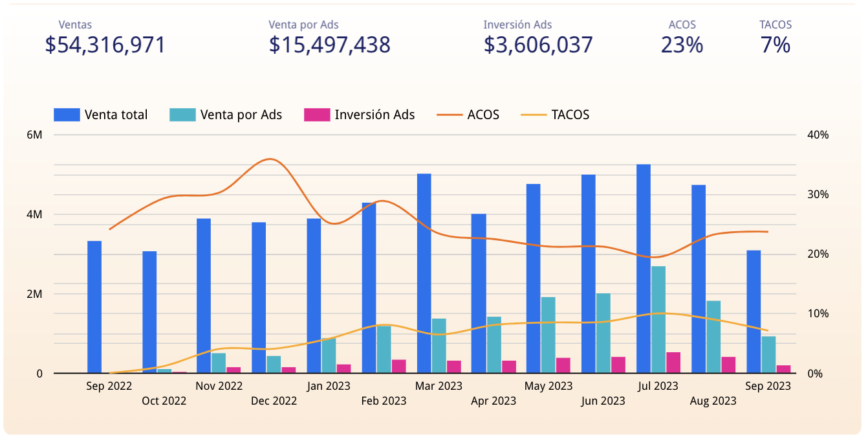Screen dimensions: 868x439
Task: Click the Jun 2023 x-axis label
Action: pos(603,401)
